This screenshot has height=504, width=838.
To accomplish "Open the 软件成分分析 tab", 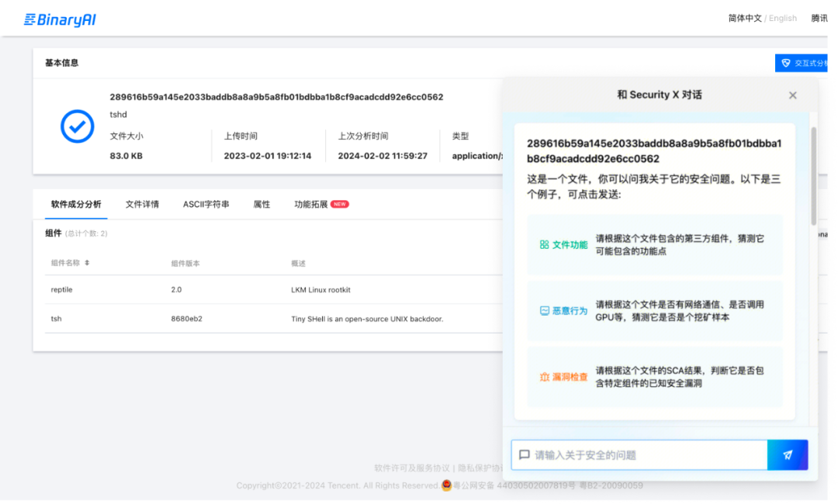I will [x=76, y=205].
